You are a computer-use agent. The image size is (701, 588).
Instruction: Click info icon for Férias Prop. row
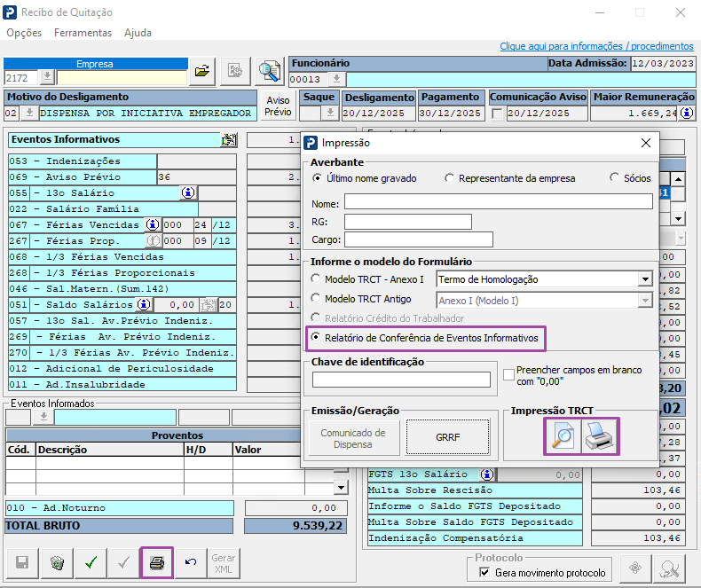pos(153,241)
